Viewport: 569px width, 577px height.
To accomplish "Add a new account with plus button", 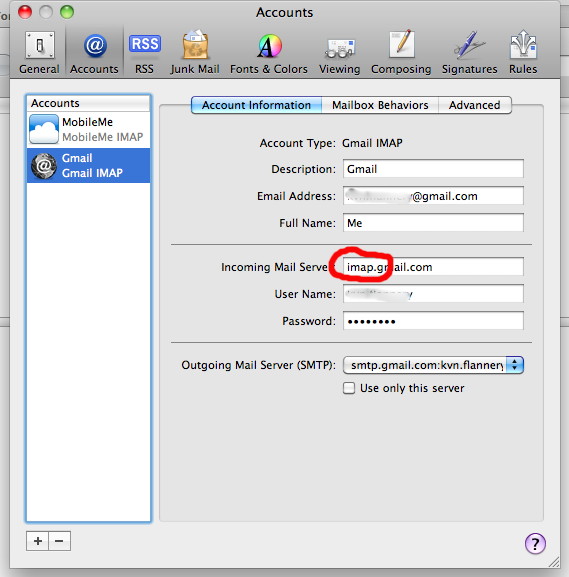I will (38, 541).
